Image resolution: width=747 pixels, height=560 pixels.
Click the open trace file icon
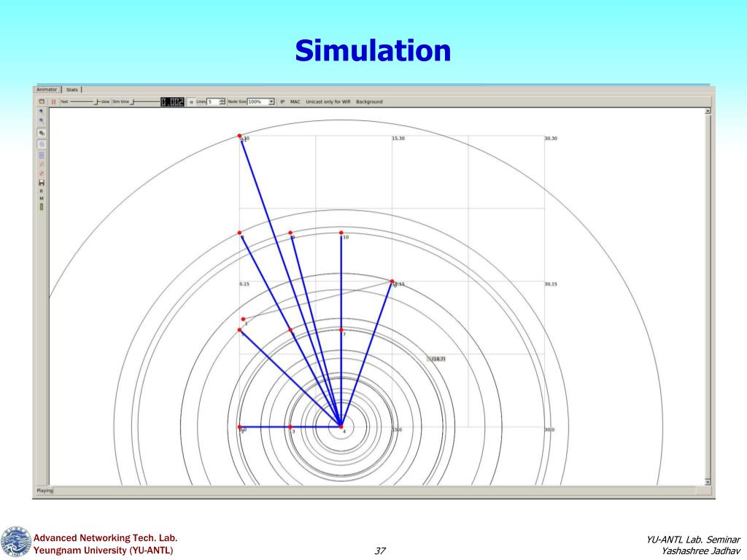pyautogui.click(x=42, y=101)
